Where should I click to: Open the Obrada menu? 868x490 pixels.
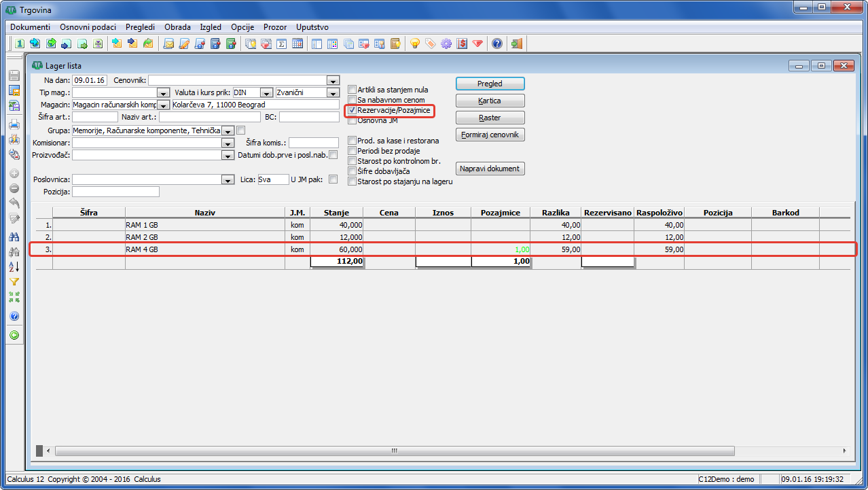pos(177,27)
